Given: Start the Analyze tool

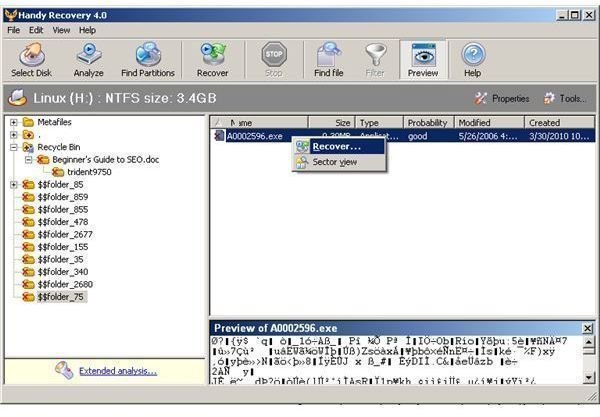Looking at the screenshot, I should coord(88,60).
